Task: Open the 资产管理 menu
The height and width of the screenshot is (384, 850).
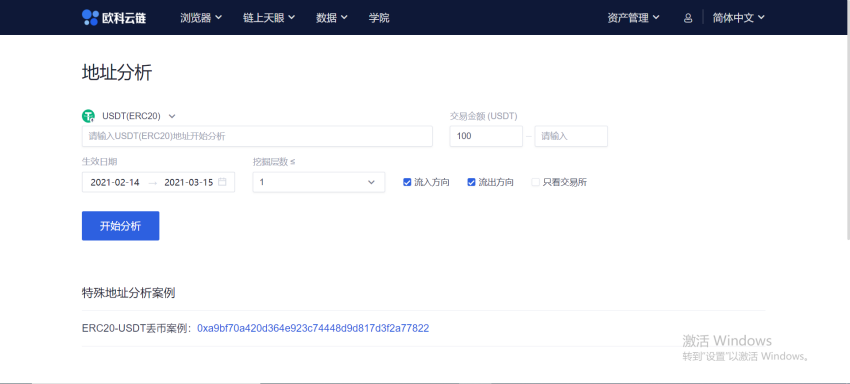Action: 634,18
